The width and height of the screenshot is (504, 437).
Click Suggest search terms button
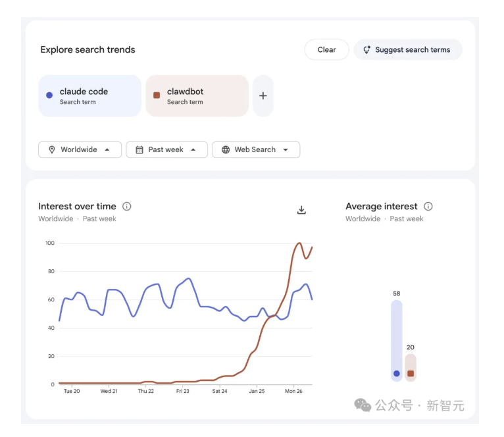(408, 49)
